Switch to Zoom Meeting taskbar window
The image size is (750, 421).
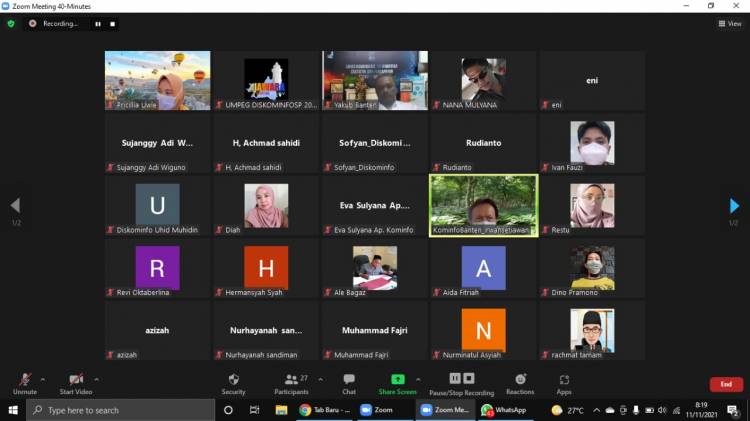(445, 410)
